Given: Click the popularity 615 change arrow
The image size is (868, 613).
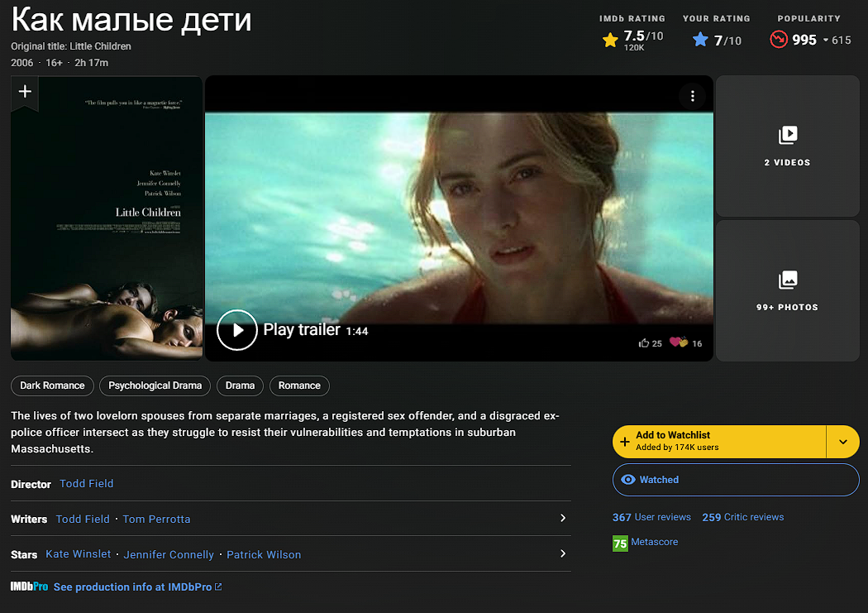Looking at the screenshot, I should tap(826, 41).
